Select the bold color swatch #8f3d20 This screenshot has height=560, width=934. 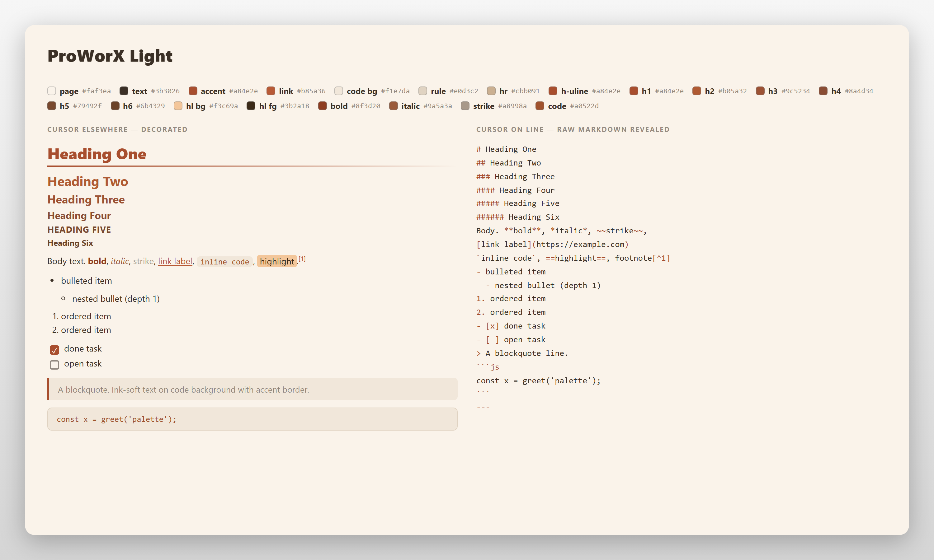(x=323, y=106)
